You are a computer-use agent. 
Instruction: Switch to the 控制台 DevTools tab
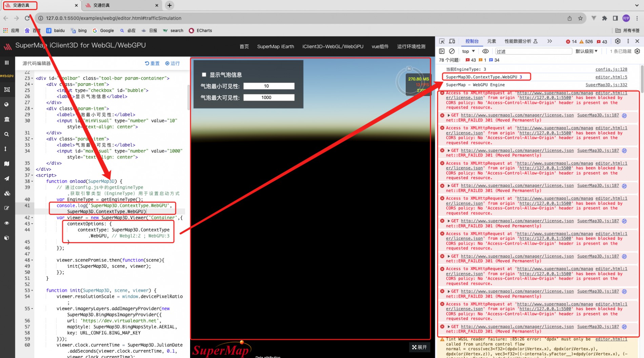point(472,41)
